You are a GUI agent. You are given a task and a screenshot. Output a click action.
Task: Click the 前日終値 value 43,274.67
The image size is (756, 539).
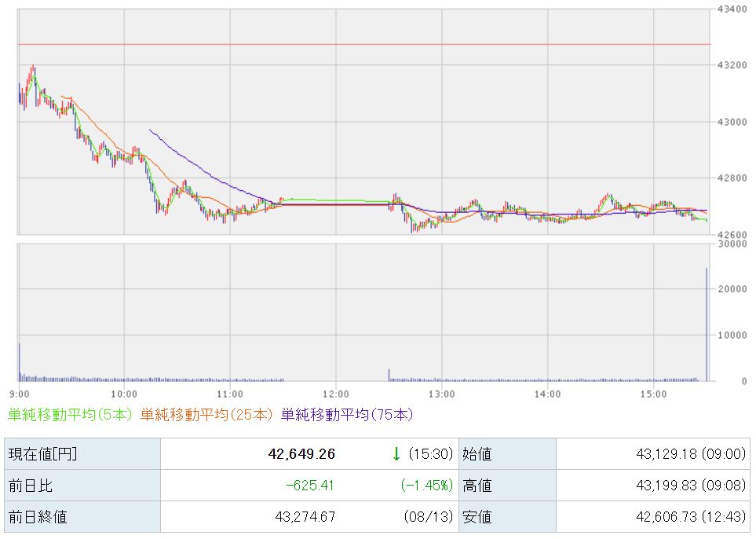click(x=305, y=517)
